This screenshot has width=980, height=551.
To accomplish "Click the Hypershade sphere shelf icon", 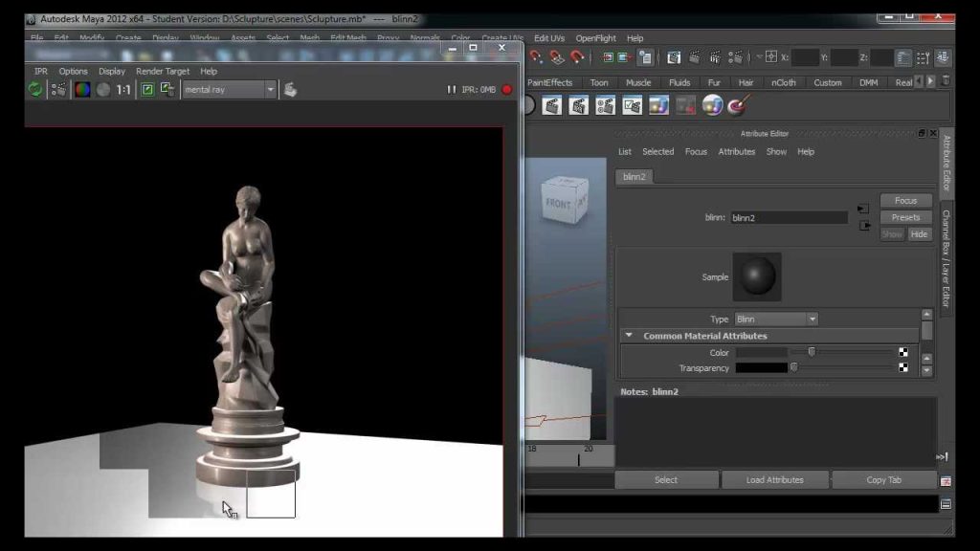I will pos(712,105).
